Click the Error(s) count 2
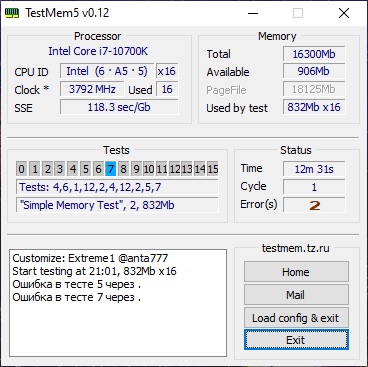Viewport: 368px width, 367px height. (x=314, y=205)
